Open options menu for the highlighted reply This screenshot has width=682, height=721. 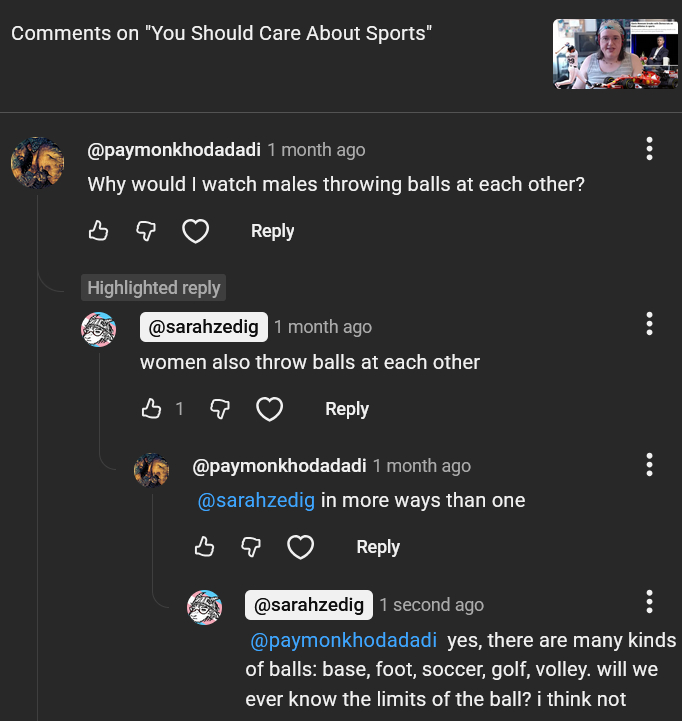(x=649, y=324)
